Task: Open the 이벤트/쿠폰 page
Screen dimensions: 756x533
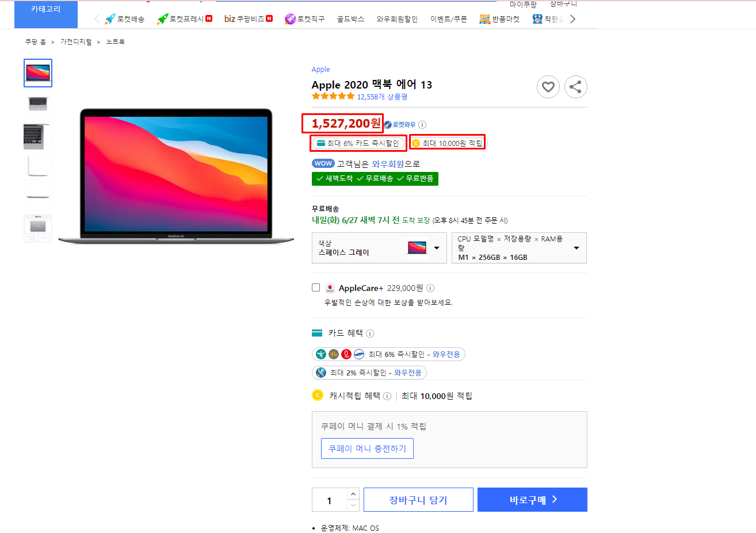Action: [x=448, y=19]
